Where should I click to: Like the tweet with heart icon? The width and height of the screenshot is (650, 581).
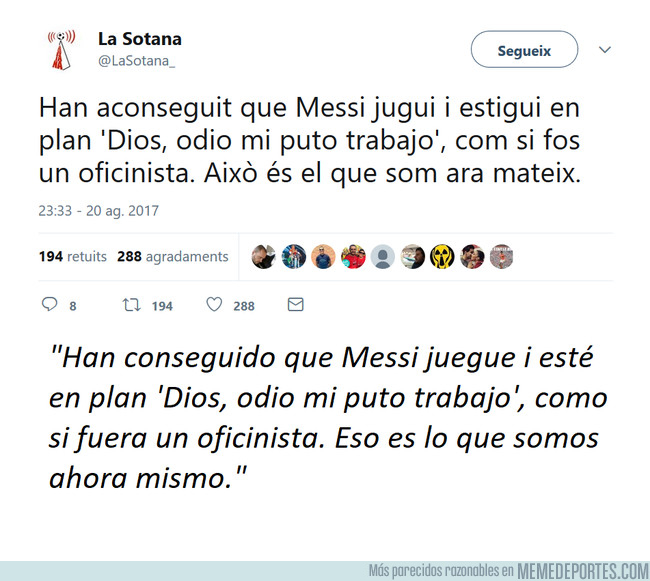click(214, 305)
